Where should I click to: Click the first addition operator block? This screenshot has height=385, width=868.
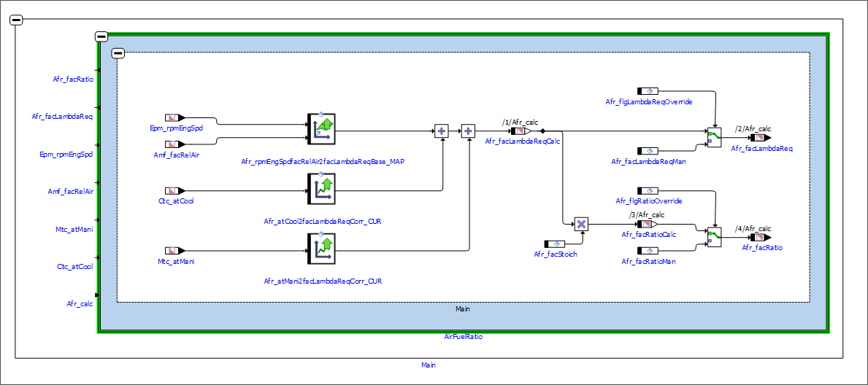(x=441, y=131)
